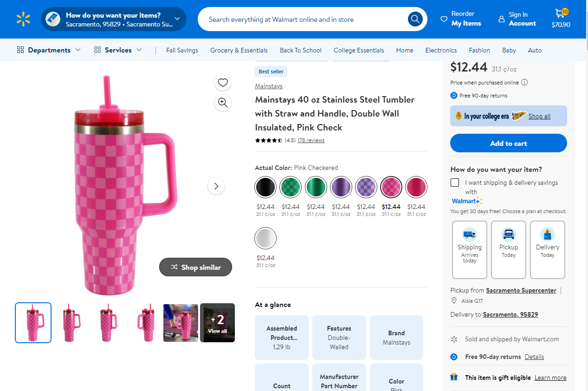Select the Delivery Today option
This screenshot has height=391, width=588.
pos(547,249)
